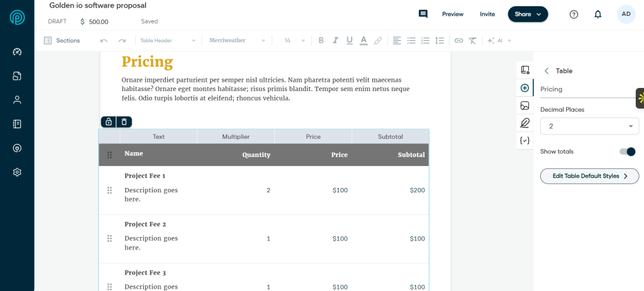This screenshot has height=291, width=644.
Task: Insert a hyperlink
Action: [458, 41]
